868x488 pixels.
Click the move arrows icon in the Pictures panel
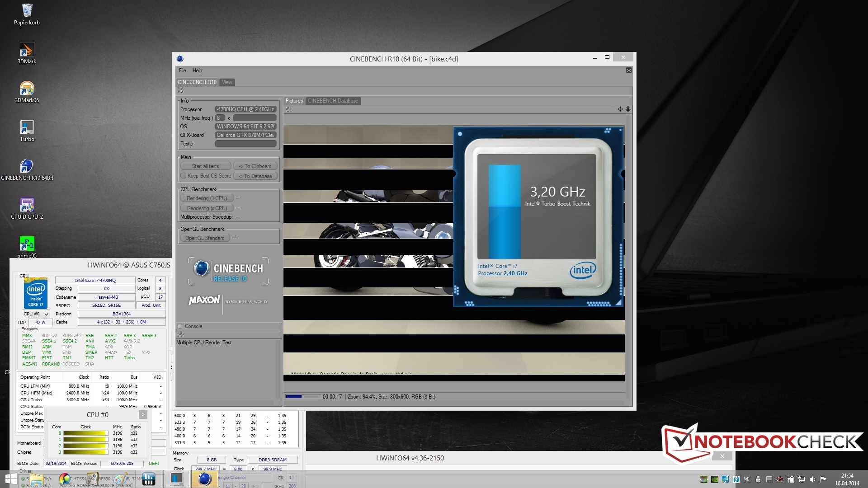point(620,109)
